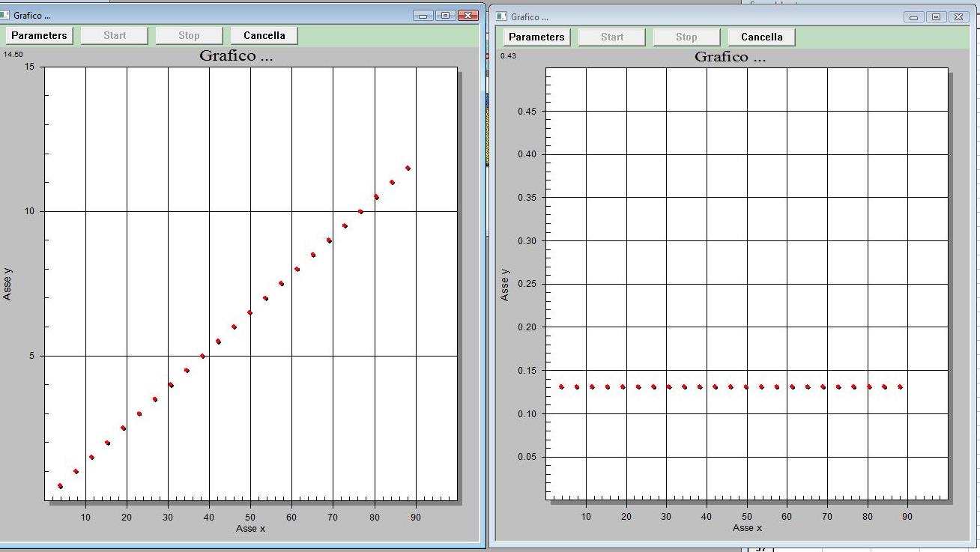Click the lowest data point in left chart
This screenshot has height=552, width=980.
pyautogui.click(x=60, y=486)
